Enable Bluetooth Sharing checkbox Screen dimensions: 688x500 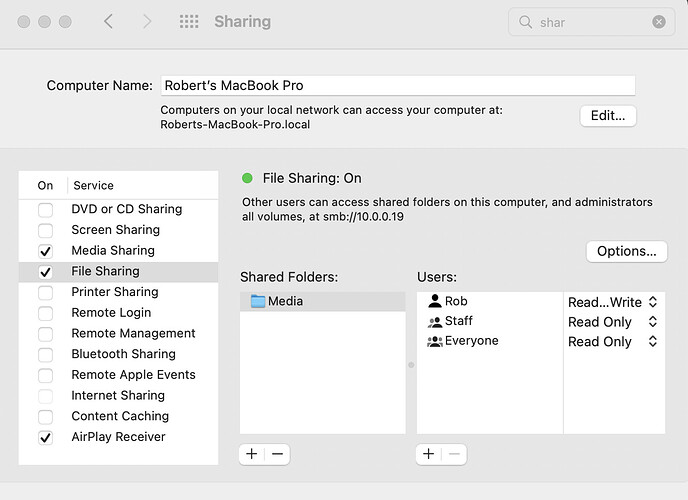45,354
